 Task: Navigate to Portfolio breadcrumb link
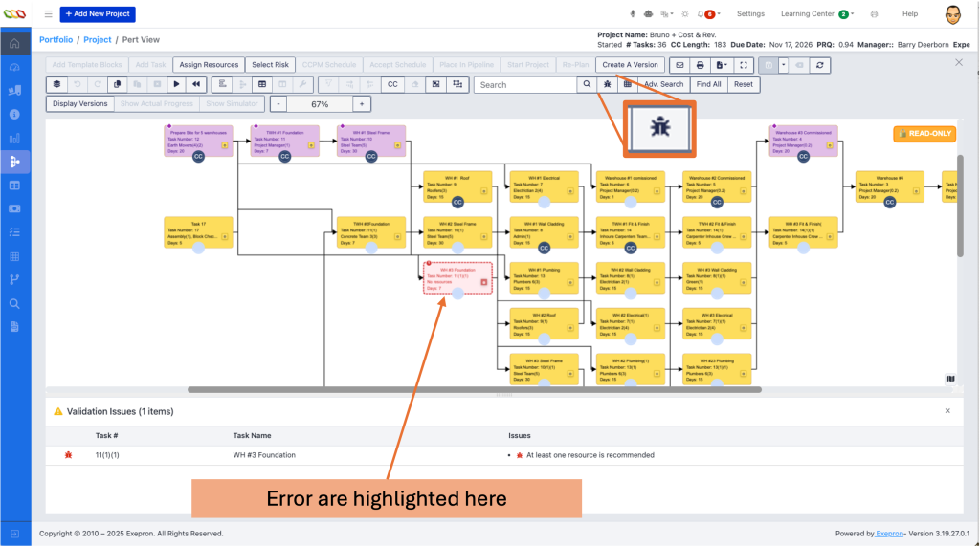(x=56, y=39)
